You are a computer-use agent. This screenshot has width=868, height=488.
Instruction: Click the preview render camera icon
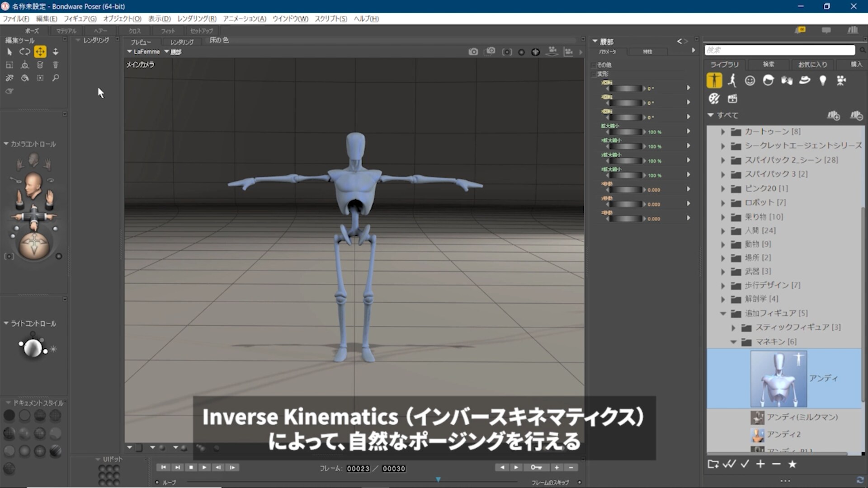(x=473, y=52)
